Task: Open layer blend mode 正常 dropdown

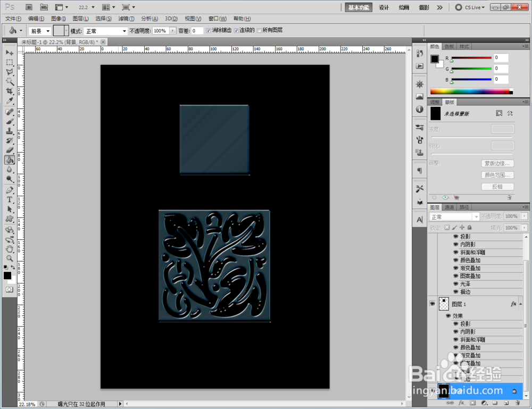Action: (x=454, y=216)
